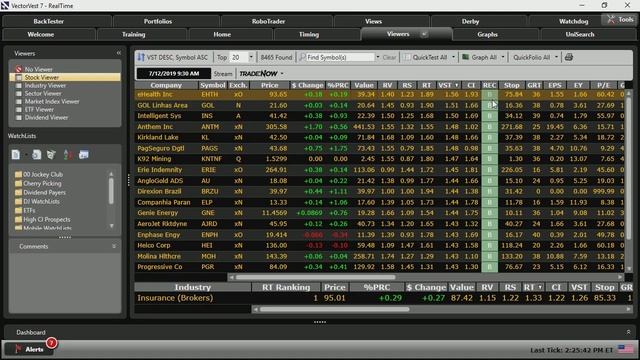Screen dimensions: 640x360
Task: Open the ETFs watchlist folder
Action: pos(25,210)
